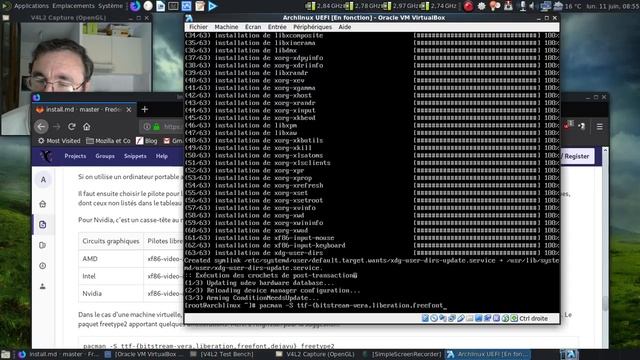640x360 pixels.
Task: Click GitLab logo in page header
Action: coord(46,156)
